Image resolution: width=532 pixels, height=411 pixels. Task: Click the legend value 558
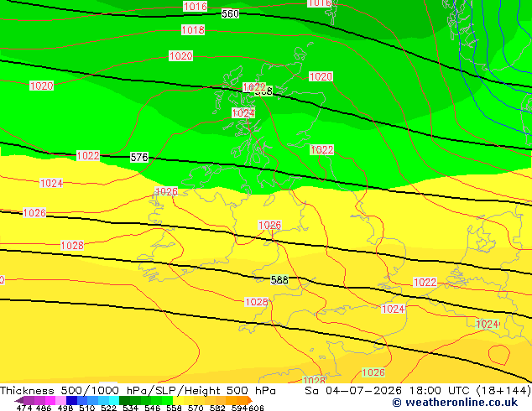pyautogui.click(x=174, y=408)
